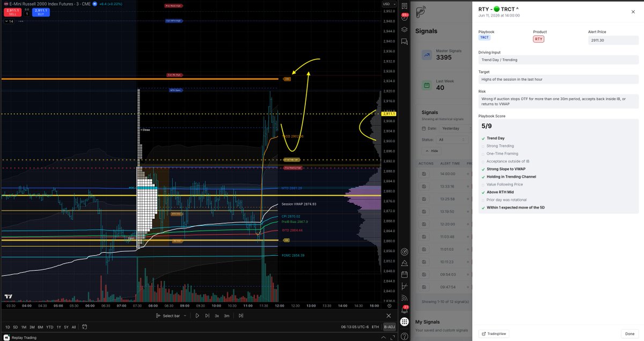644x341 pixels.
Task: Open the alerts bell with red badge
Action: click(404, 310)
